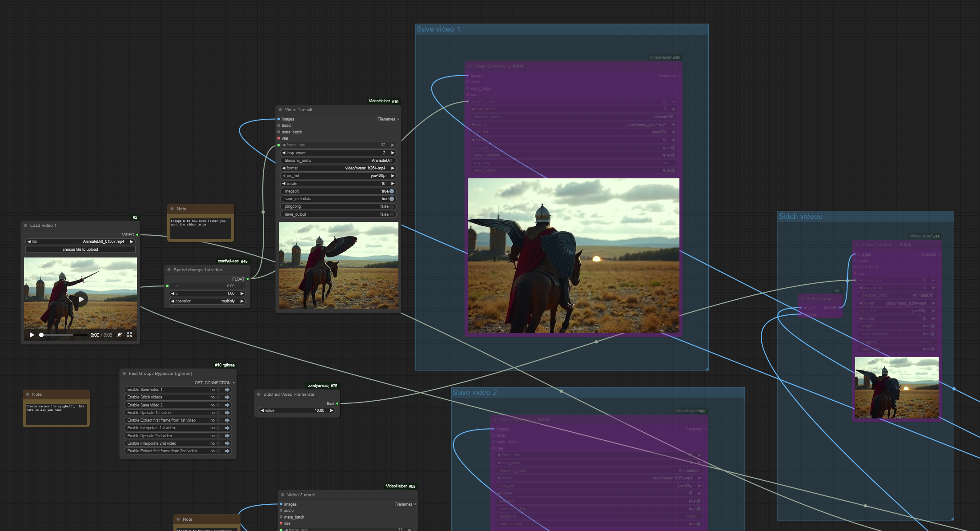Jump to Save video 1 group arrow
The width and height of the screenshot is (980, 531).
click(227, 390)
